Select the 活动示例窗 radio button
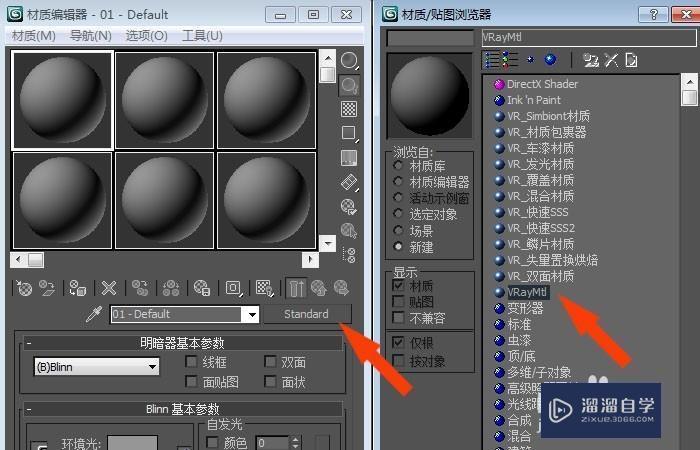 click(x=398, y=198)
